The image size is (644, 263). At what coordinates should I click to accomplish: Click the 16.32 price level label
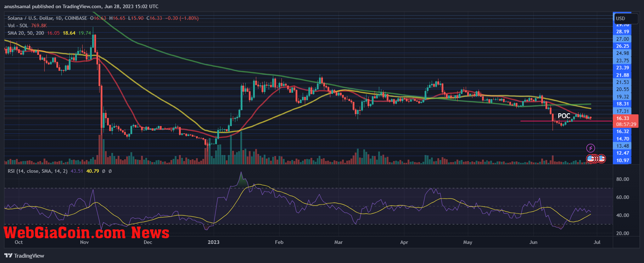coord(623,131)
